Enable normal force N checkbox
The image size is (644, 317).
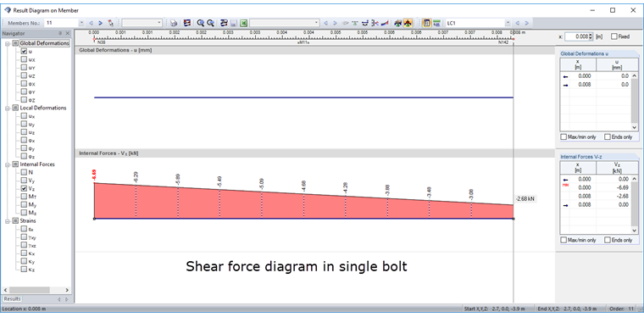(x=24, y=172)
